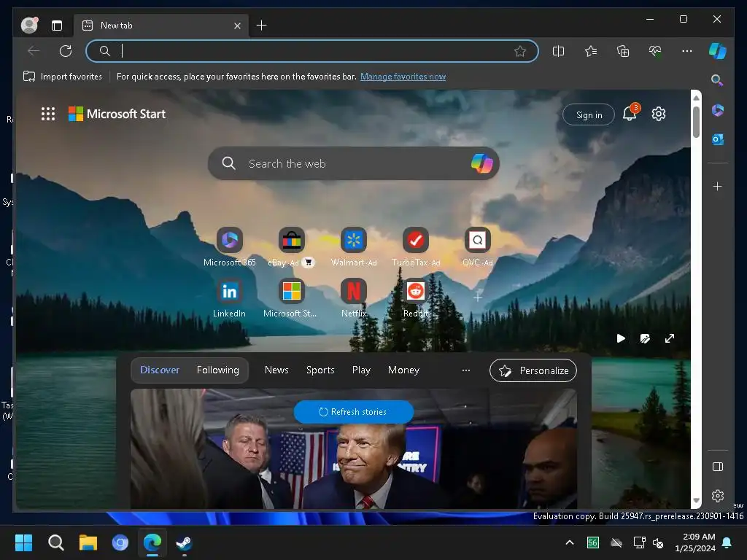This screenshot has height=560, width=747.
Task: Open the Edge profile avatar
Action: coord(29,26)
